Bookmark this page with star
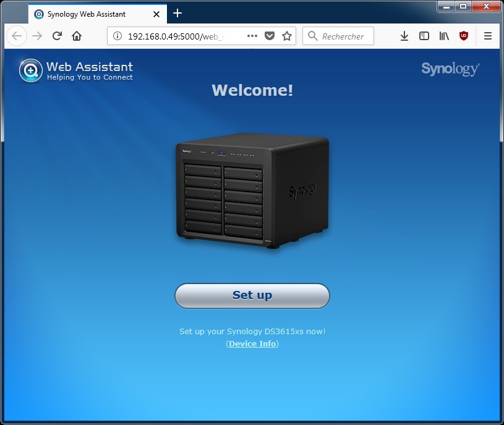 point(287,36)
